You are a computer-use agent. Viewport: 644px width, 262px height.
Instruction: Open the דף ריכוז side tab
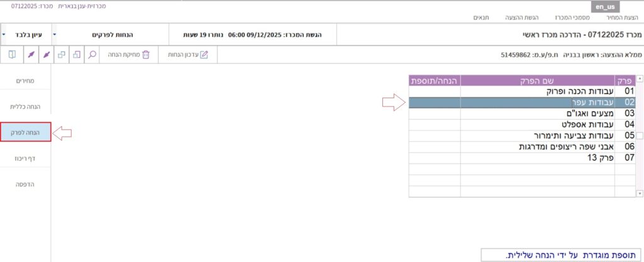coord(25,158)
